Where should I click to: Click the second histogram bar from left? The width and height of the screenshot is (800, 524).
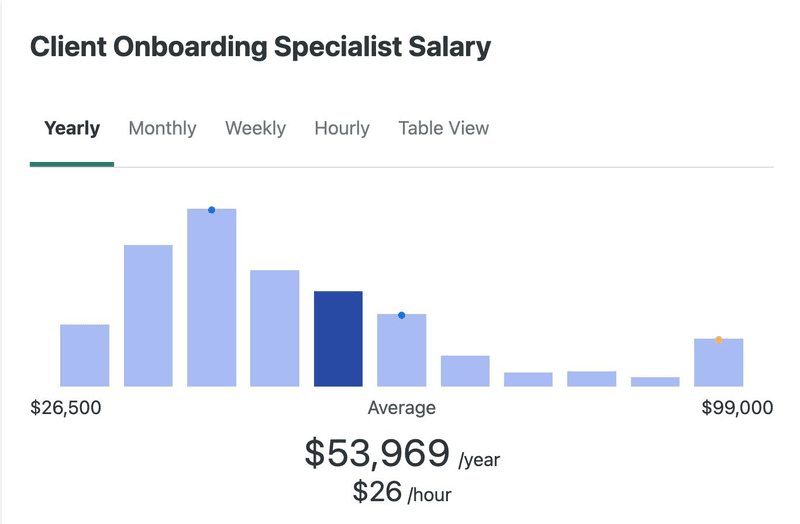(148, 315)
